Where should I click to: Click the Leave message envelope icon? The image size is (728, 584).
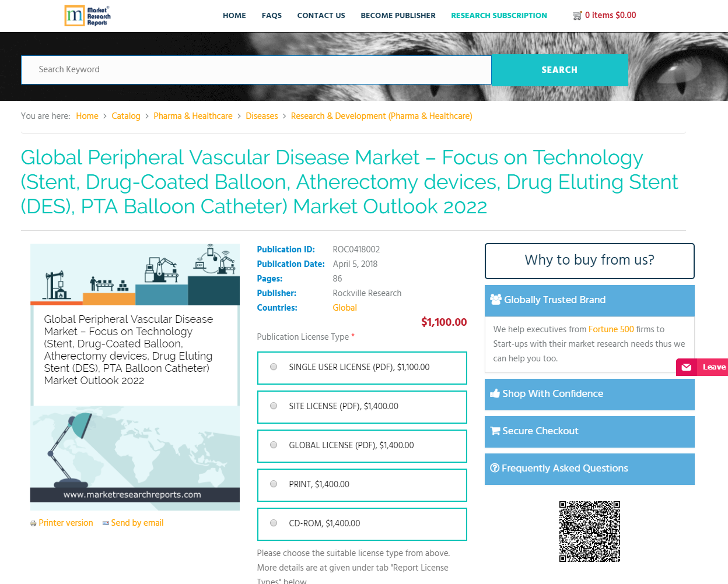(687, 367)
